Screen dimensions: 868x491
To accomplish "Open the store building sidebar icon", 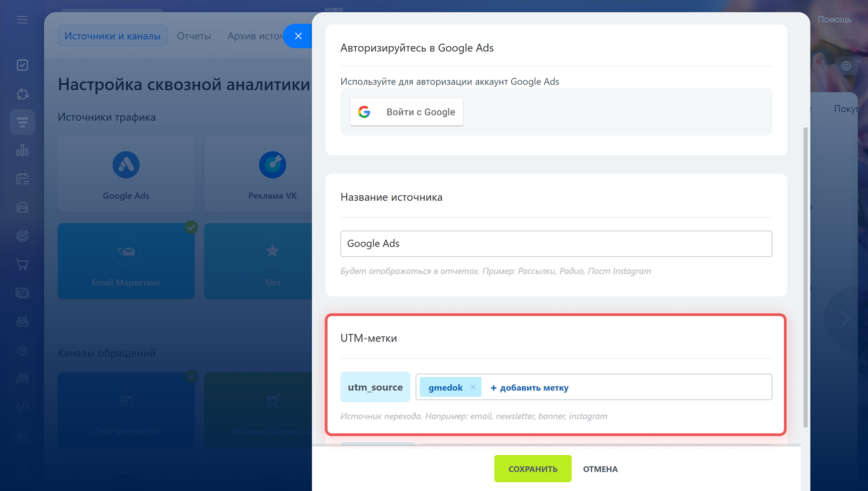I will coord(22,207).
